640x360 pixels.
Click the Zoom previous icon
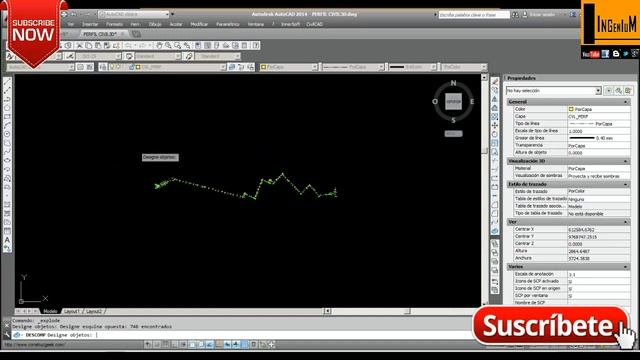point(187,46)
